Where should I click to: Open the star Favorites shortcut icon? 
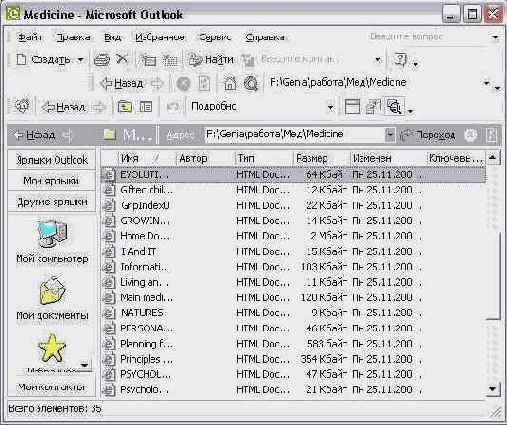(52, 348)
